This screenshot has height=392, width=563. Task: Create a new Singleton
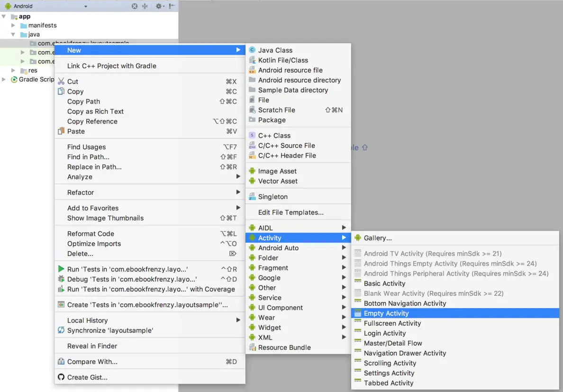click(272, 196)
